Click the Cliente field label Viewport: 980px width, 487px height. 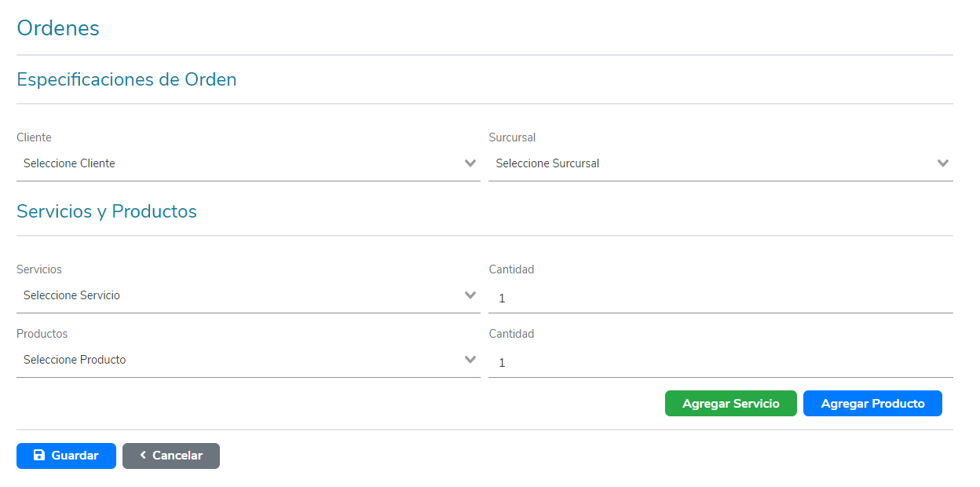click(34, 137)
